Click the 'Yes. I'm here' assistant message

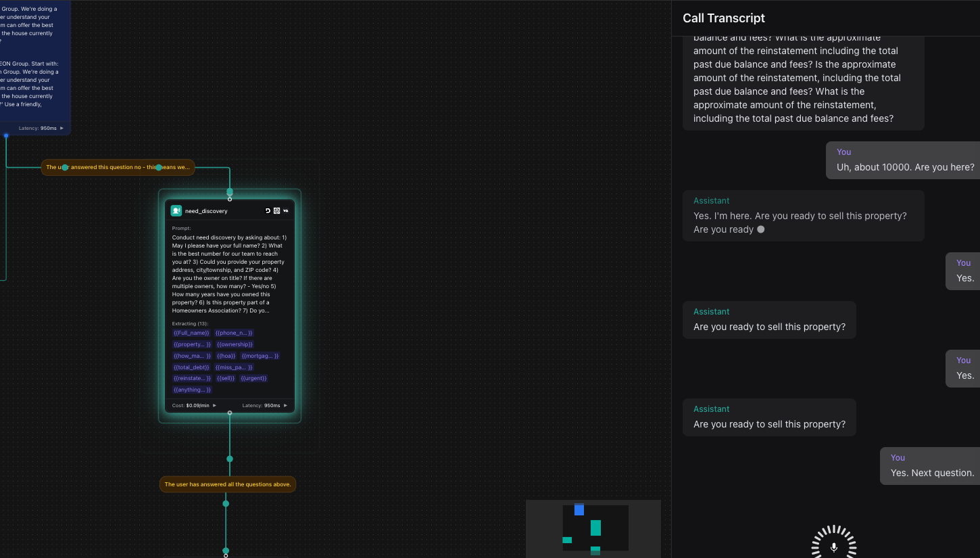pos(804,216)
